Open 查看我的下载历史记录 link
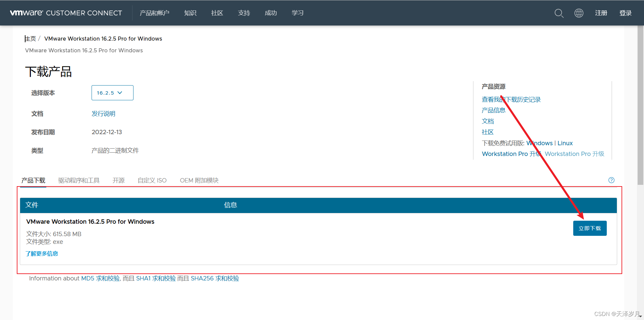This screenshot has height=320, width=644. point(511,100)
